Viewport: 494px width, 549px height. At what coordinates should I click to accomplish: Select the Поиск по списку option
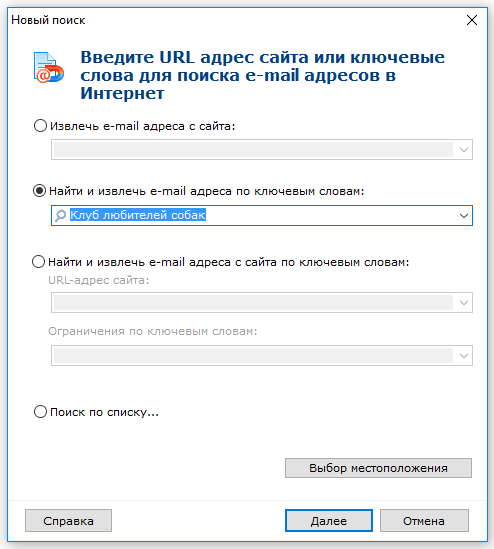(x=40, y=412)
